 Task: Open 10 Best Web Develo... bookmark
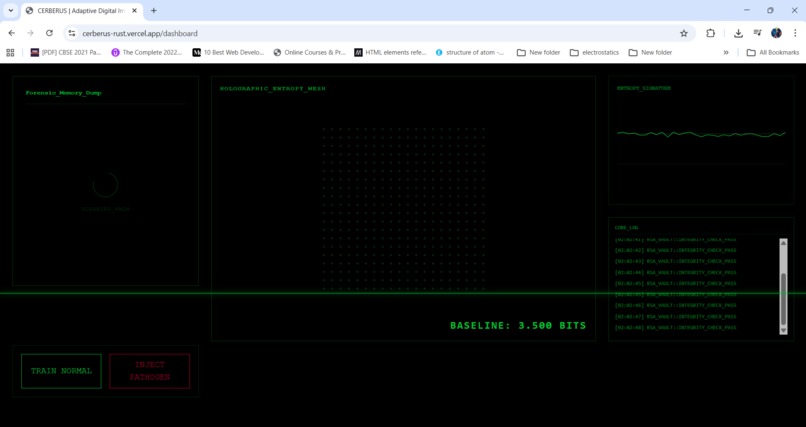pyautogui.click(x=228, y=52)
